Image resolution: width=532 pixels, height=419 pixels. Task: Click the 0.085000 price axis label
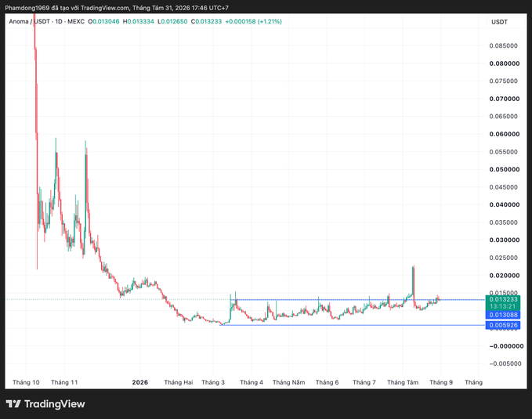pos(504,45)
